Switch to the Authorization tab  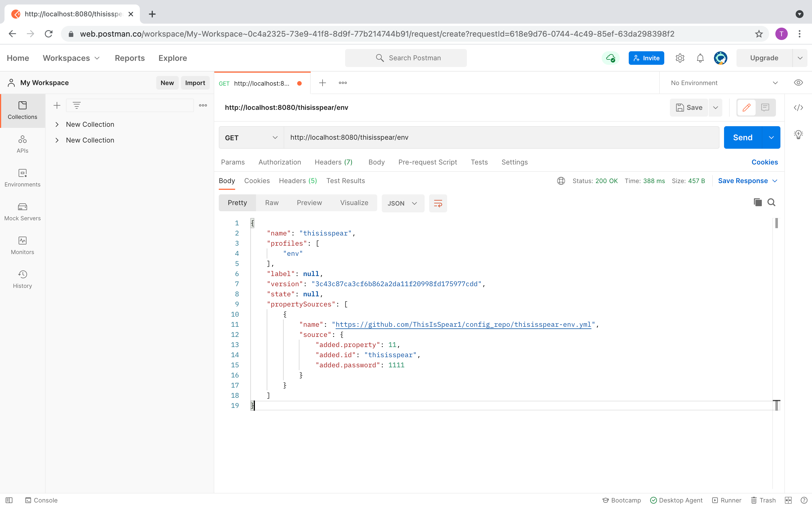click(x=279, y=162)
